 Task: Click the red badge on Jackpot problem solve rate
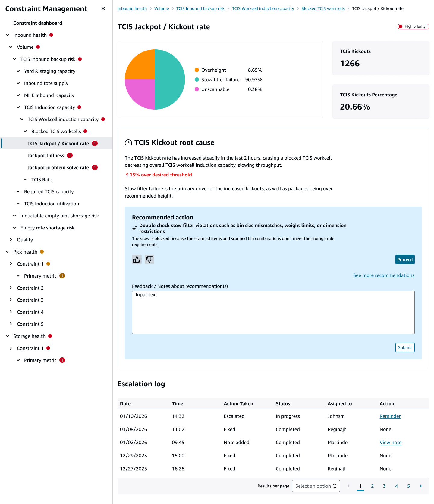[95, 167]
